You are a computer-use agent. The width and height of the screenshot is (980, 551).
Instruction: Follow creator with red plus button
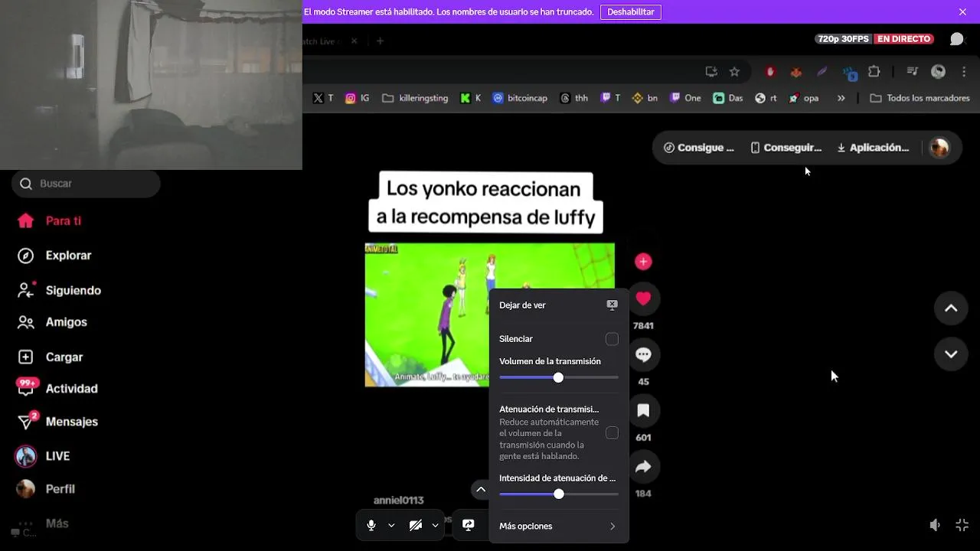click(643, 262)
